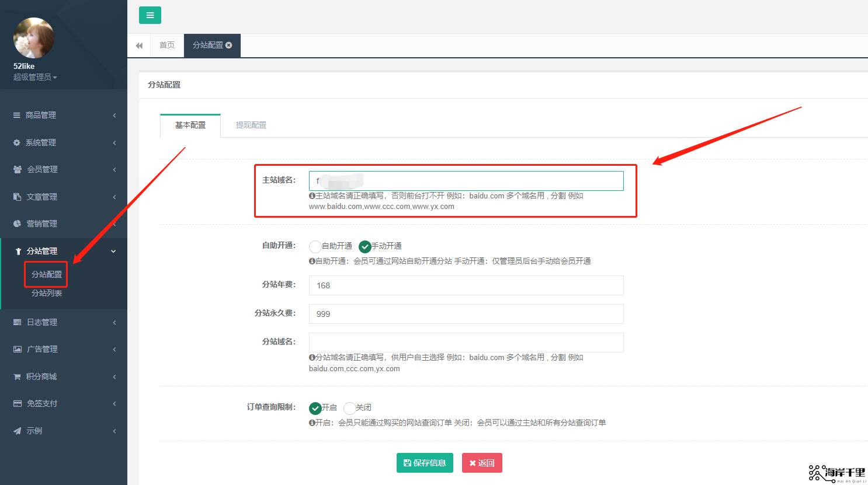Click the 分站年费 input field

(x=466, y=285)
